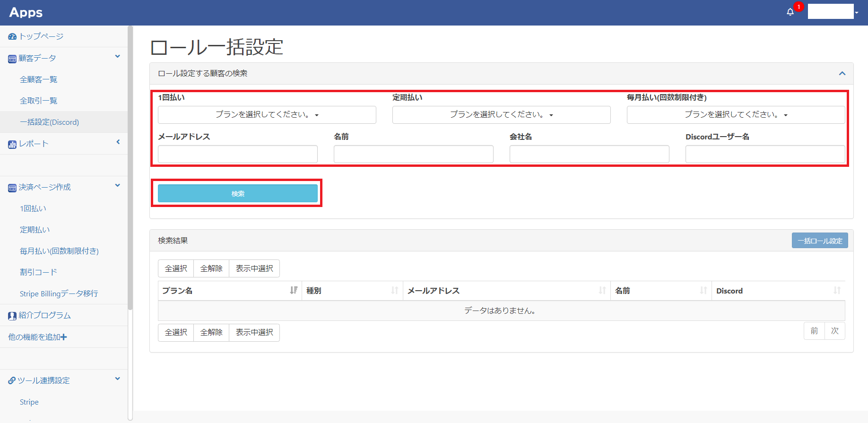Open Stripe under ツール連携設定
This screenshot has height=423, width=868.
(29, 402)
